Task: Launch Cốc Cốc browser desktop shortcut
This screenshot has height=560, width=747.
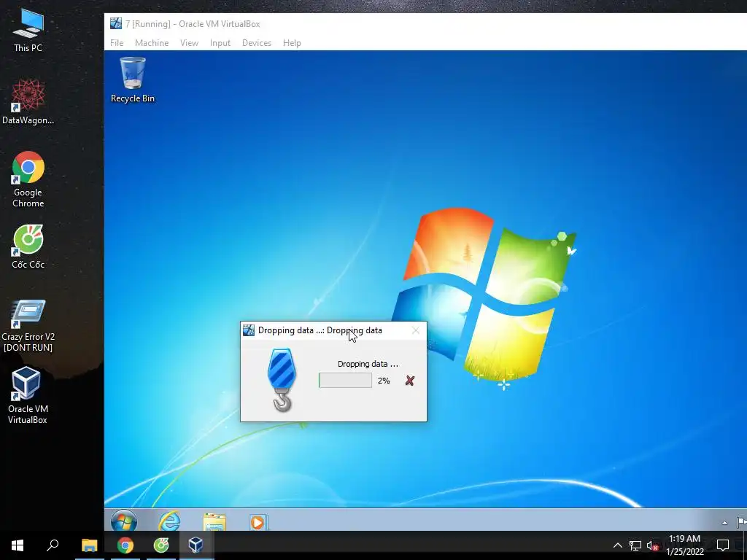Action: [x=28, y=246]
